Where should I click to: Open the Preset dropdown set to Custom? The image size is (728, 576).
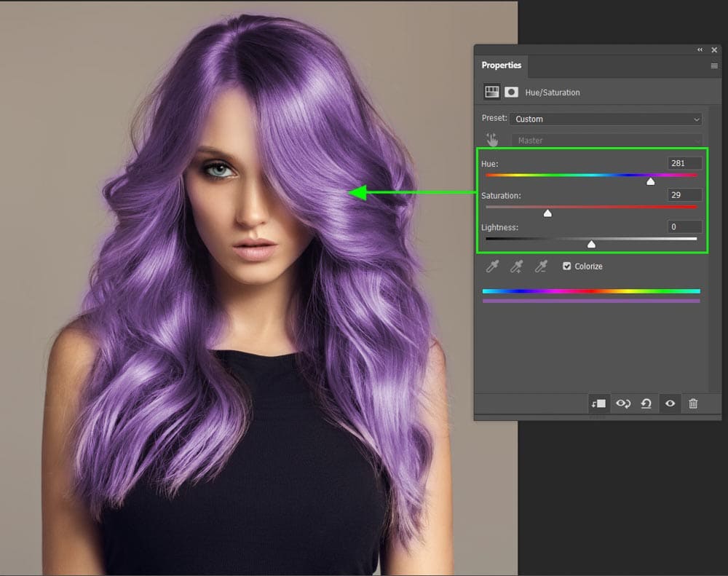tap(606, 119)
